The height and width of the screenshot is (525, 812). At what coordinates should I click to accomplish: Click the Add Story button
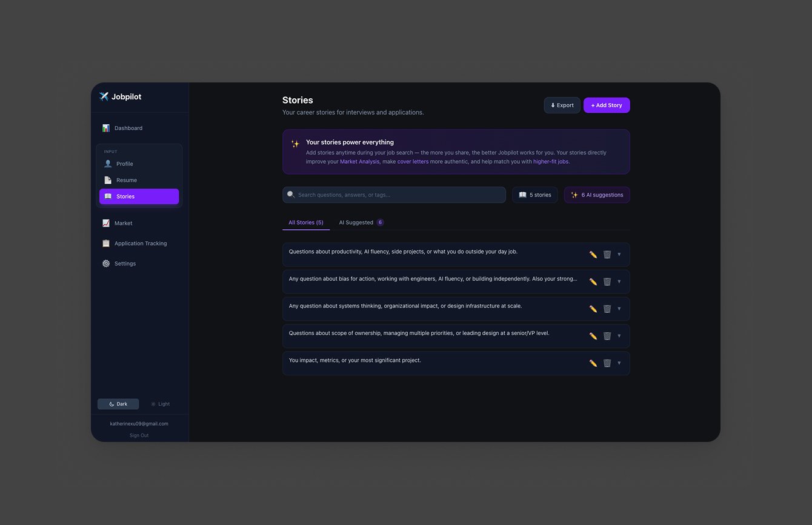[x=607, y=105]
